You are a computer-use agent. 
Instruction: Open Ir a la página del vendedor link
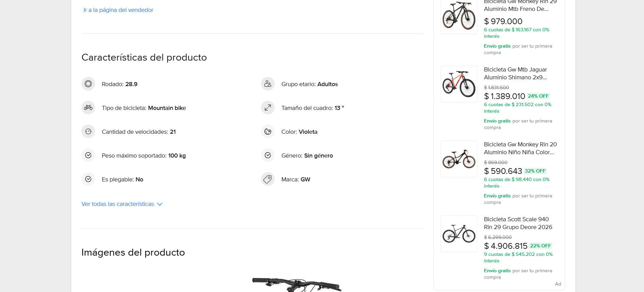[118, 10]
